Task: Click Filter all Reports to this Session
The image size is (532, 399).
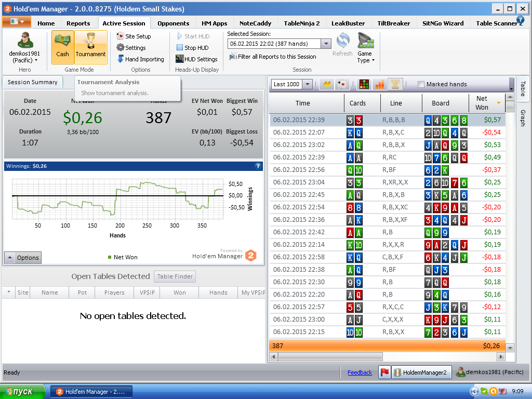Action: (x=273, y=57)
